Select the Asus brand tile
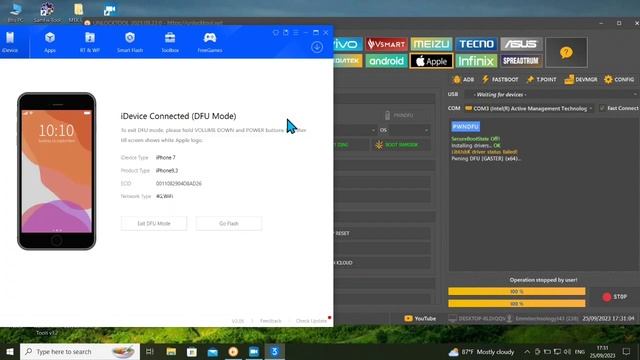640x360 pixels. coord(521,44)
